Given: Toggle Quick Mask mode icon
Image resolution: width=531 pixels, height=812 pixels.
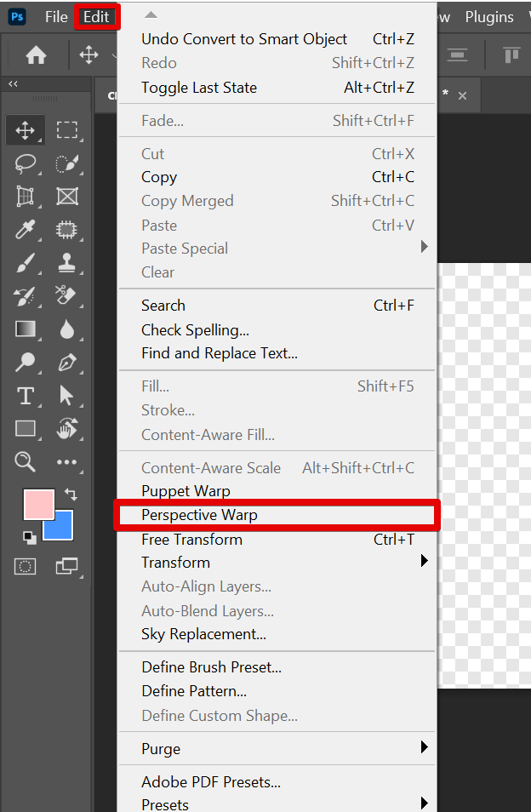Looking at the screenshot, I should tap(26, 566).
